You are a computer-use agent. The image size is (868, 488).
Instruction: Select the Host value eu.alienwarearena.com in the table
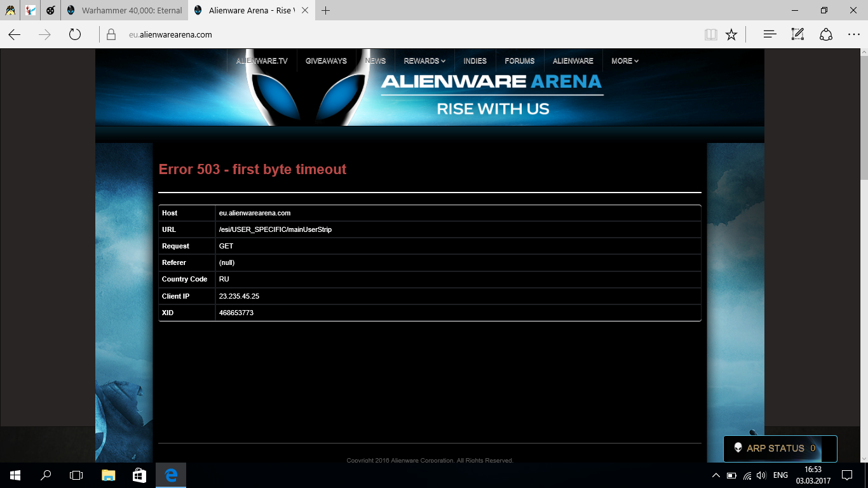coord(255,213)
